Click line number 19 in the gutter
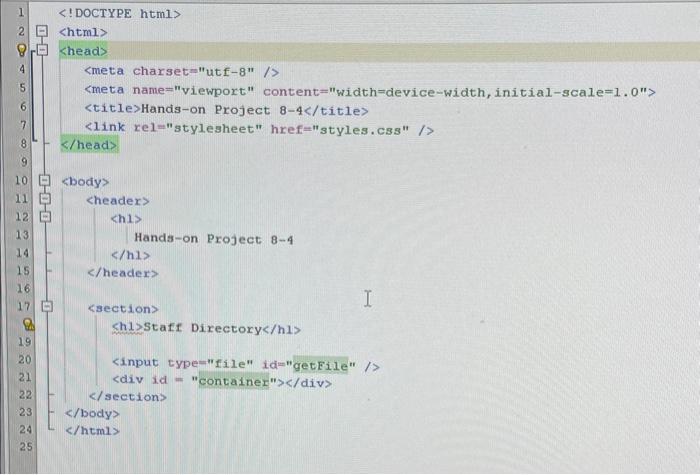Viewport: 700px width, 475px height. pos(24,342)
